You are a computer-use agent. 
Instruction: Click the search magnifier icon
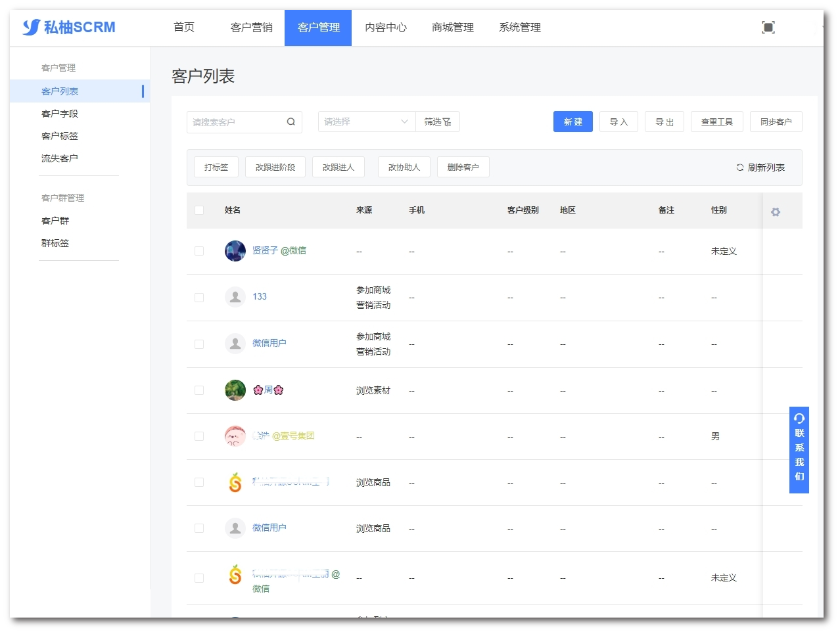tap(291, 122)
